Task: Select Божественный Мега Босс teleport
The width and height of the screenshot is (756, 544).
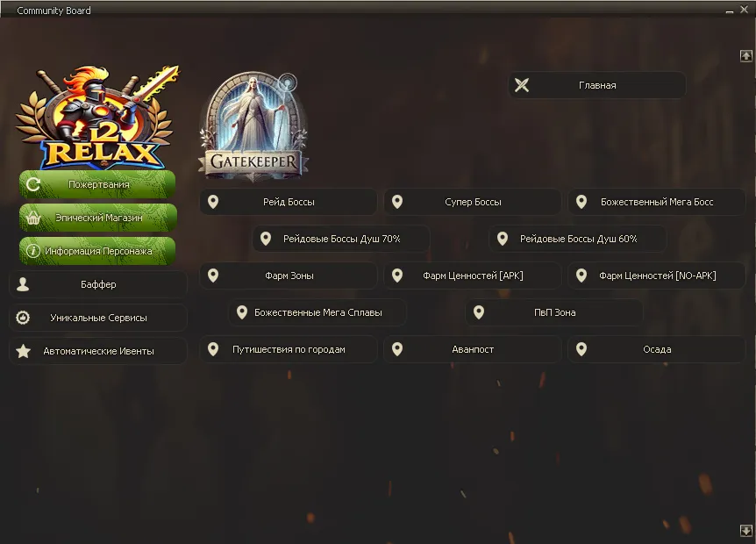Action: 657,202
